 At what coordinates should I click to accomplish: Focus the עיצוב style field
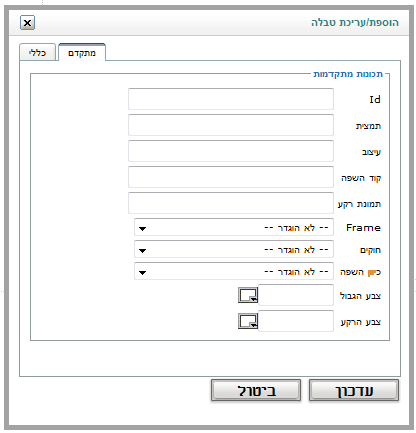[x=231, y=151]
